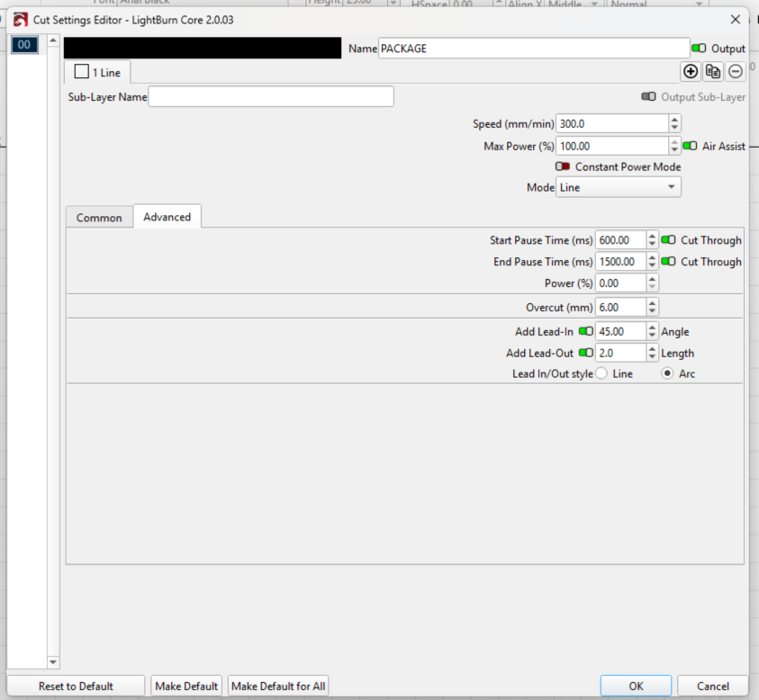Click the duplicate sub-layer copy icon
759x700 pixels.
[x=713, y=72]
